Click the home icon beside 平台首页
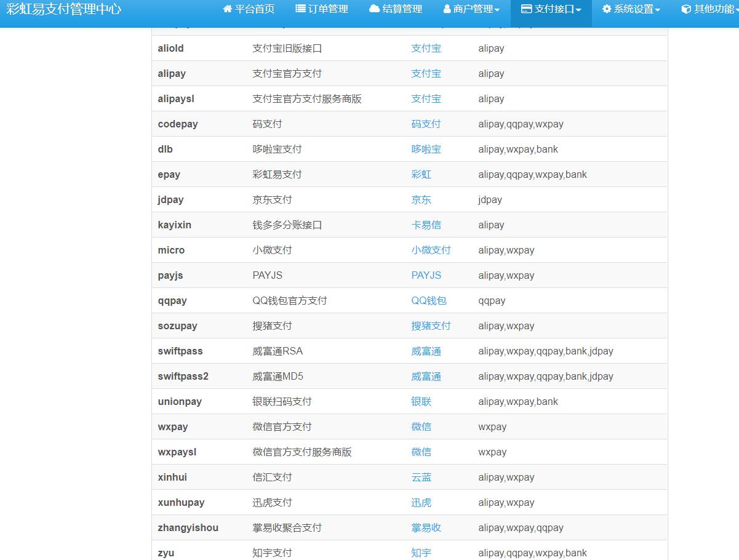This screenshot has height=560, width=739. point(228,9)
